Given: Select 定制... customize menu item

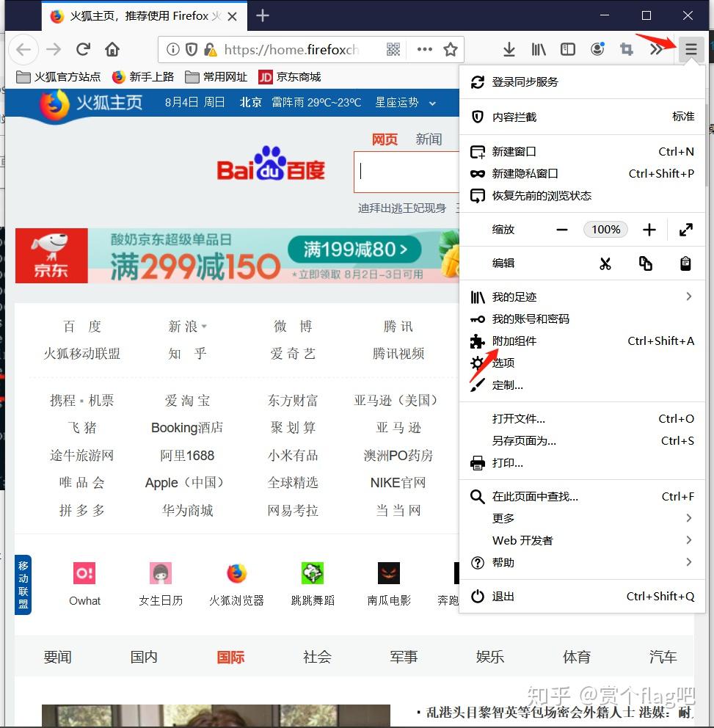Looking at the screenshot, I should 582,385.
